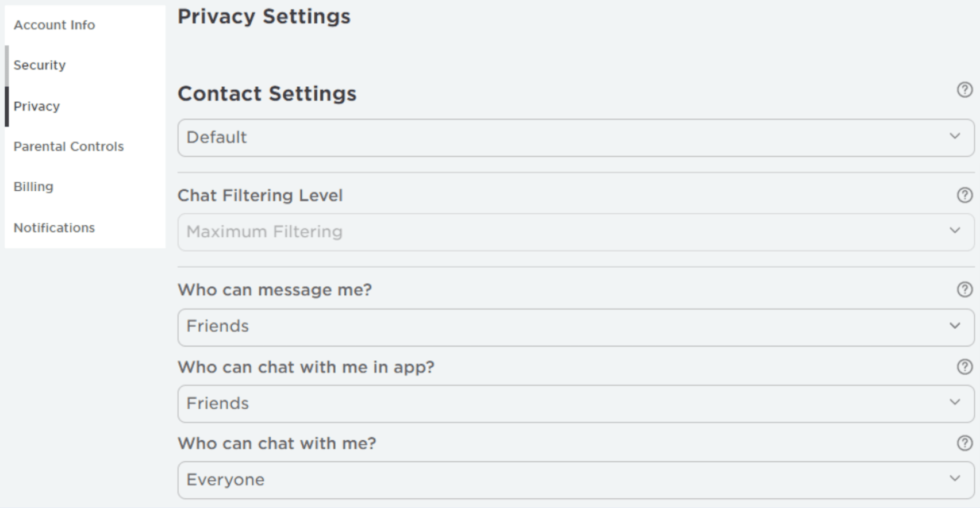Open the Billing settings page

click(x=33, y=187)
